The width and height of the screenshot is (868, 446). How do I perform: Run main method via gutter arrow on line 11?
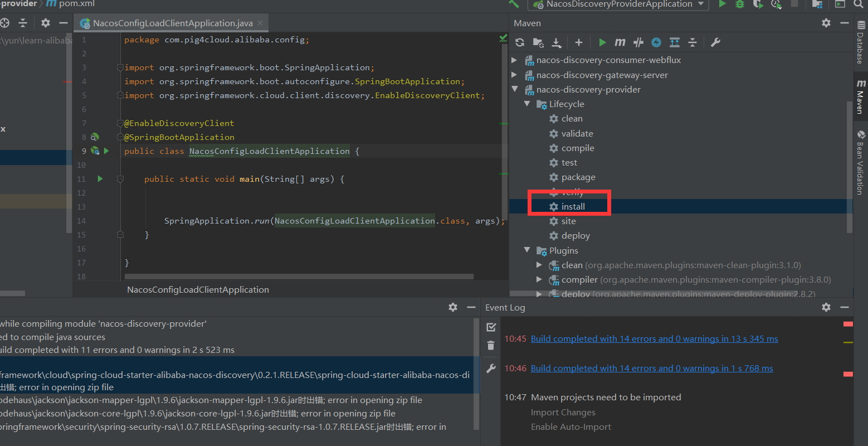tap(99, 178)
